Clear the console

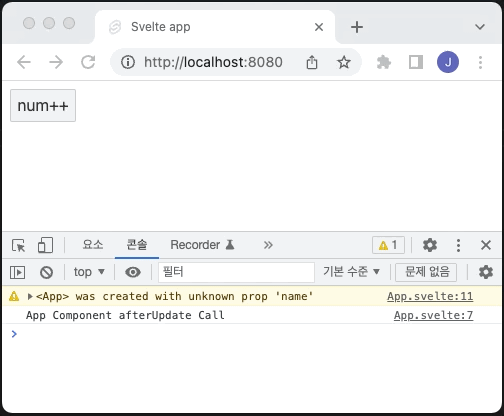46,272
